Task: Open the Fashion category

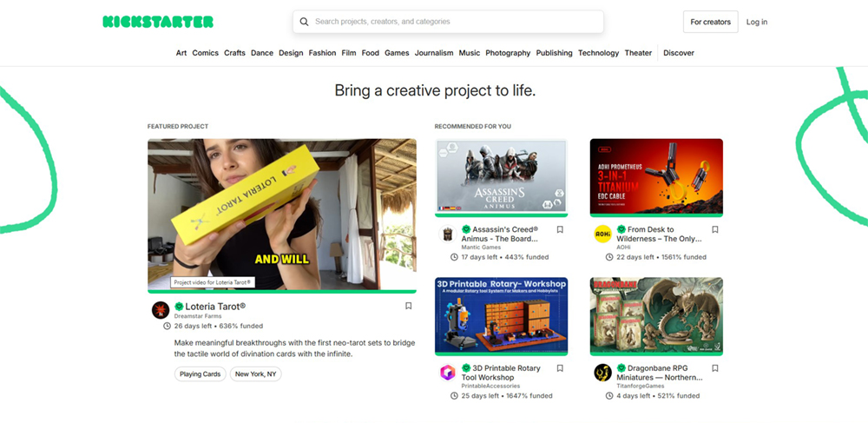Action: 322,53
